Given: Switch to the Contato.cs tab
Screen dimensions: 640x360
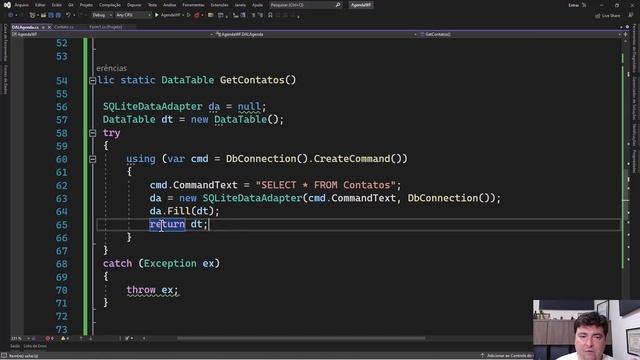Looking at the screenshot, I should pyautogui.click(x=64, y=27).
